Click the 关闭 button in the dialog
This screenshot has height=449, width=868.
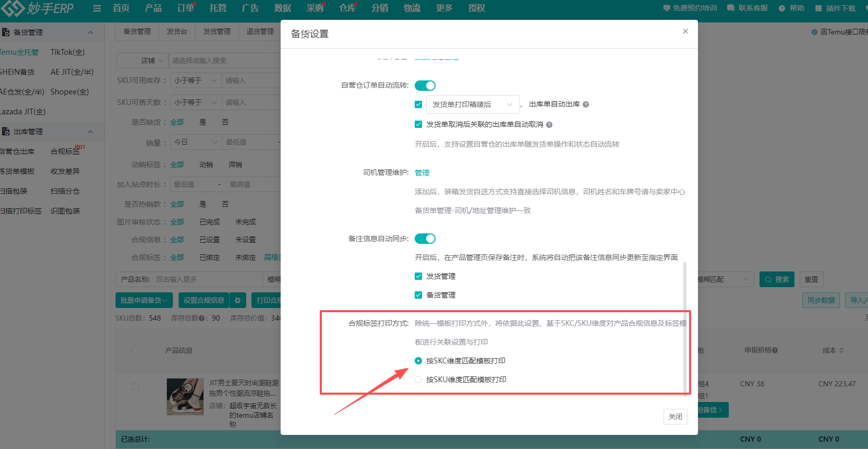click(675, 417)
